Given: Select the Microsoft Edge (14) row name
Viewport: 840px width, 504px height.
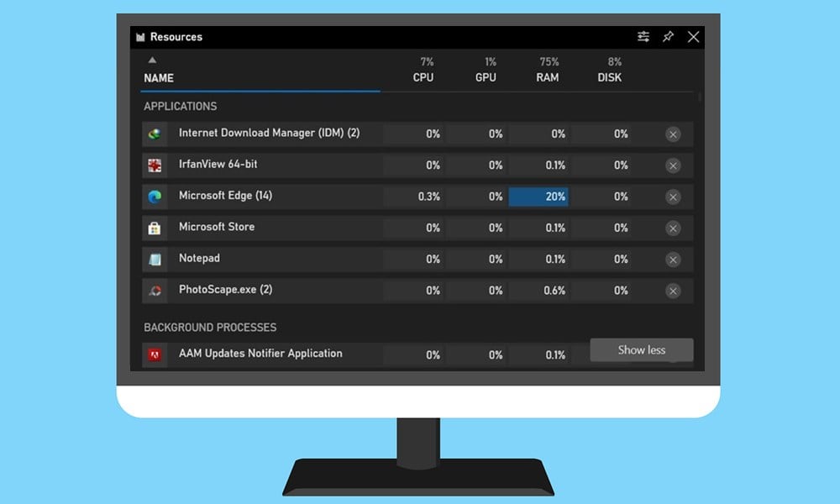Looking at the screenshot, I should [225, 196].
